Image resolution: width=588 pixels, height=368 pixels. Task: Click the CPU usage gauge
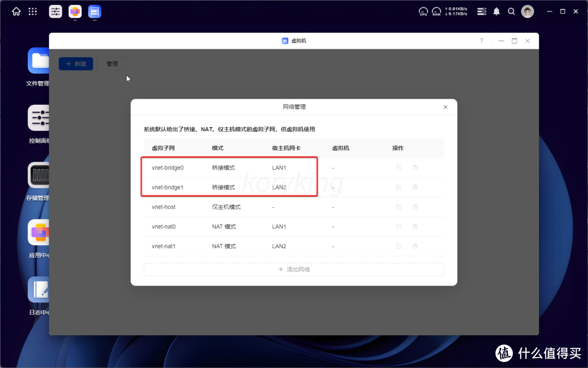[423, 11]
